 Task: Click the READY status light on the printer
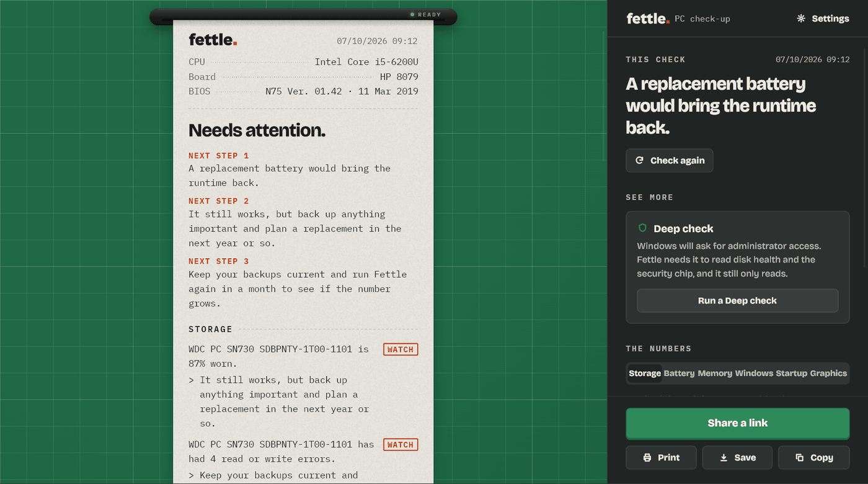click(x=412, y=14)
